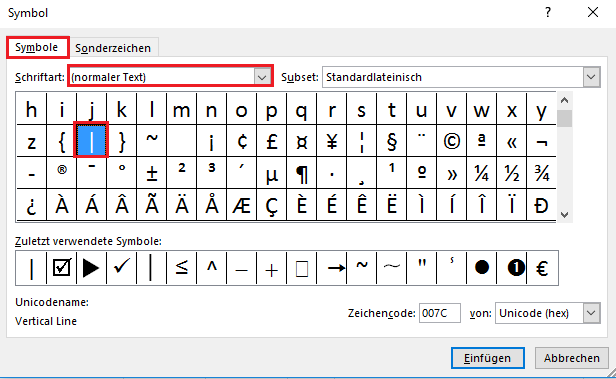Click the symbol grid scrollbar thumb
The width and height of the screenshot is (616, 379).
coord(565,118)
